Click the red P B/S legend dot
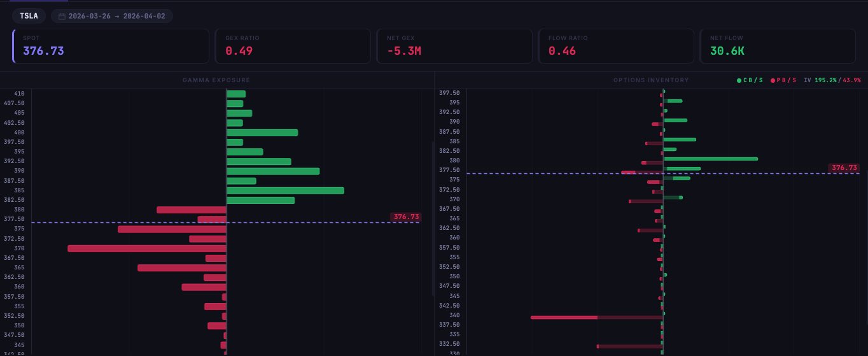Screen dimensions: 868x356 pyautogui.click(x=773, y=80)
